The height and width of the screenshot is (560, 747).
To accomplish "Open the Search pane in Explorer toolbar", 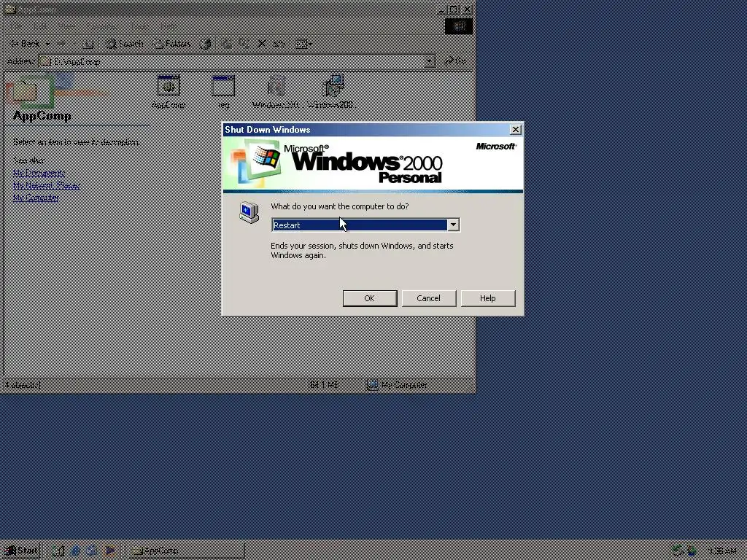I will coord(124,44).
